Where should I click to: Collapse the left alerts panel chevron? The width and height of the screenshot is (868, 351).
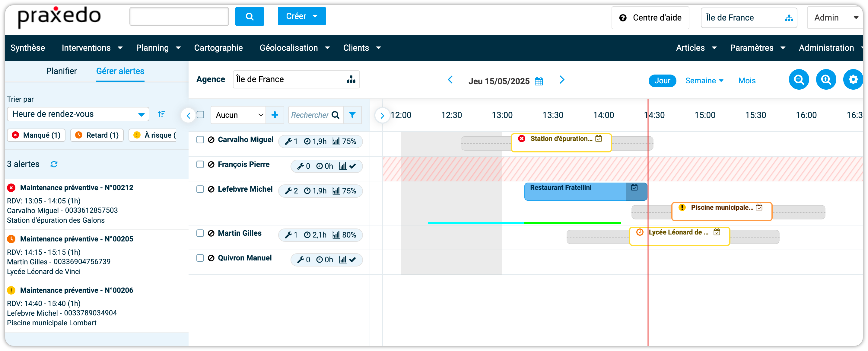coord(188,116)
